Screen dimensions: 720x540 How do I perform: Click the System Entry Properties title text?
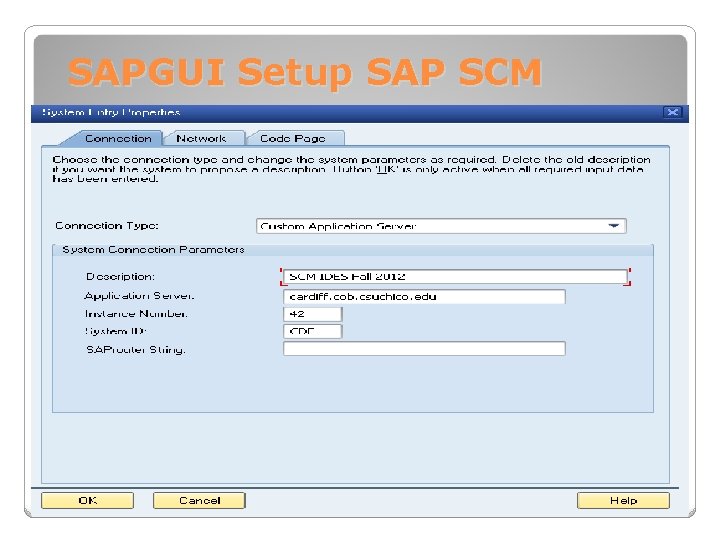click(111, 112)
